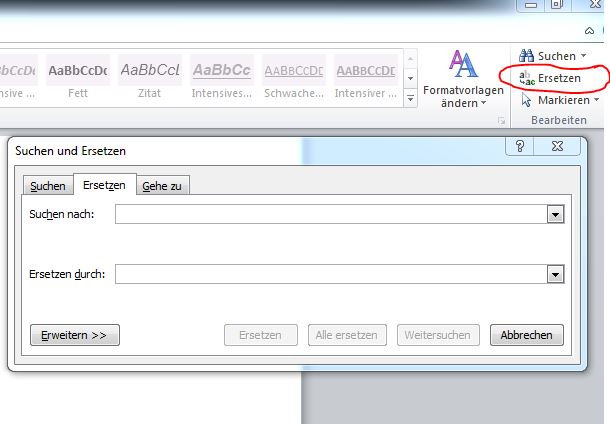Focus the Ersetzen durch text field
The height and width of the screenshot is (424, 610).
331,274
